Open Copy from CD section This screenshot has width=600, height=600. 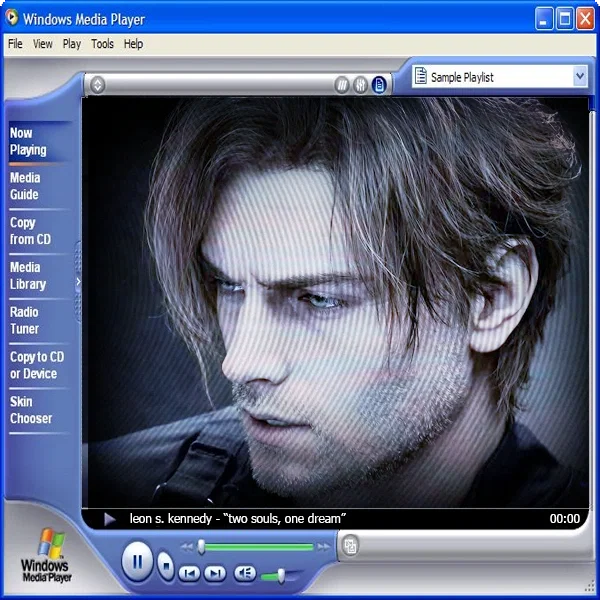[30, 231]
